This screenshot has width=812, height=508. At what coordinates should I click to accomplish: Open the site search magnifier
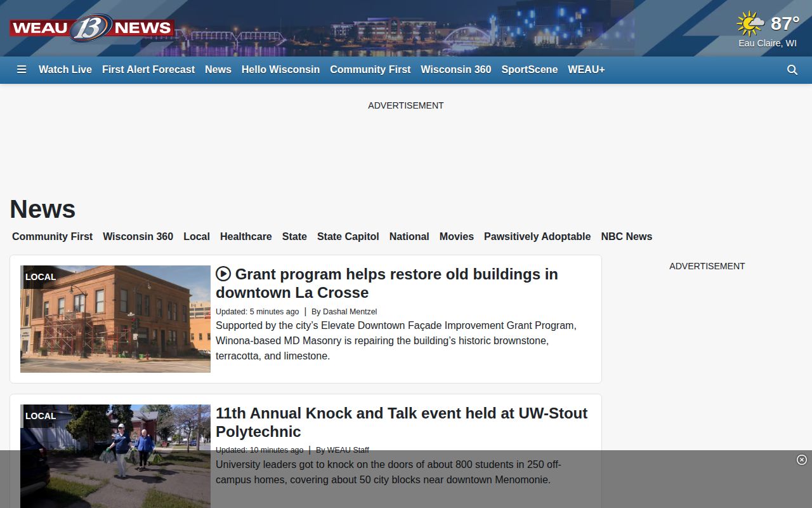point(792,70)
